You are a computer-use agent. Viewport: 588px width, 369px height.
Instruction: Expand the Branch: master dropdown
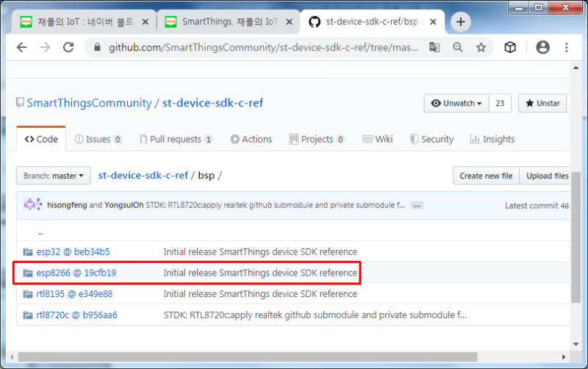(53, 176)
